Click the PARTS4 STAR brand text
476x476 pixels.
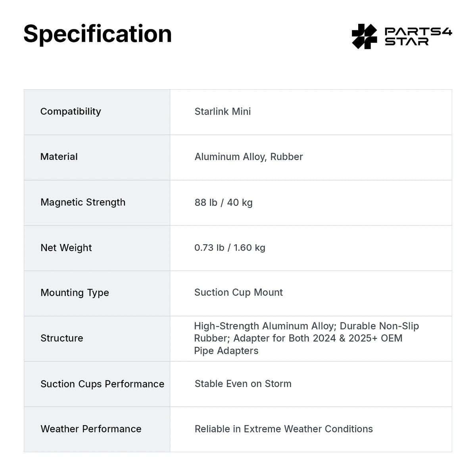coord(418,36)
